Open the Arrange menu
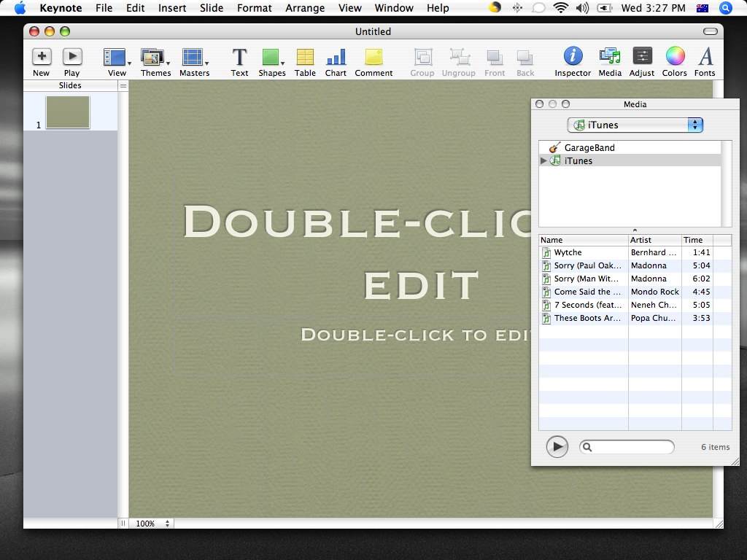The image size is (747, 560). click(x=305, y=8)
